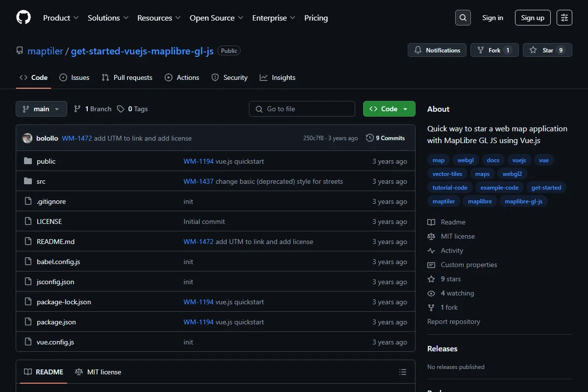Click the Notifications bell button

point(437,50)
